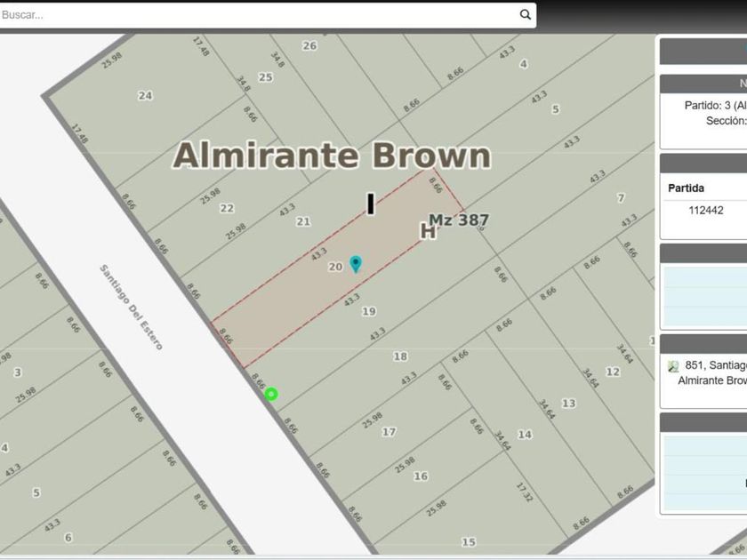Image resolution: width=747 pixels, height=560 pixels.
Task: Click the Partido: 3 info line
Action: click(x=716, y=105)
